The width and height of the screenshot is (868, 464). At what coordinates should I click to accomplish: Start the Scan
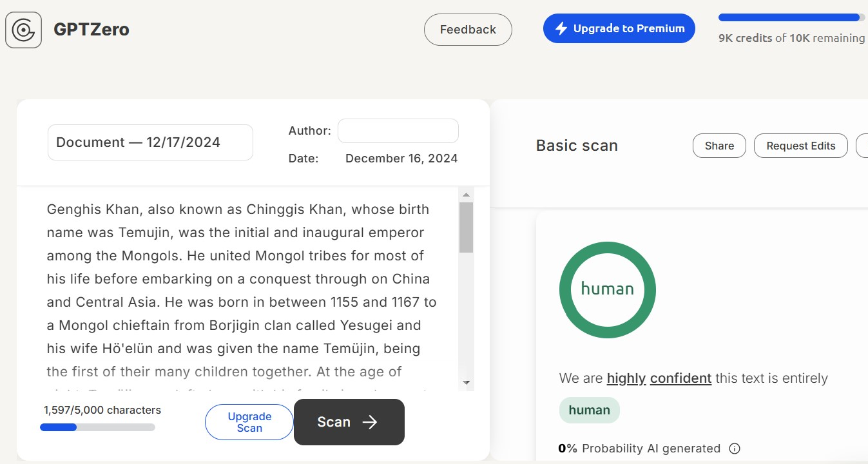click(349, 422)
